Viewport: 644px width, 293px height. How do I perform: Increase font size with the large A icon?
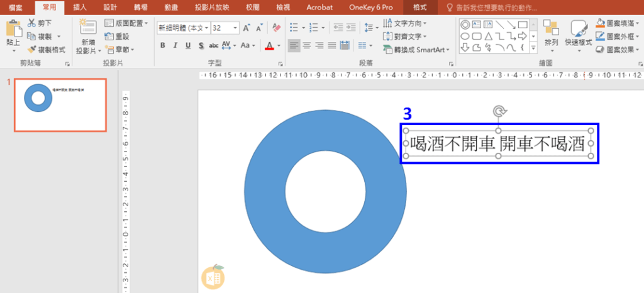pos(247,28)
